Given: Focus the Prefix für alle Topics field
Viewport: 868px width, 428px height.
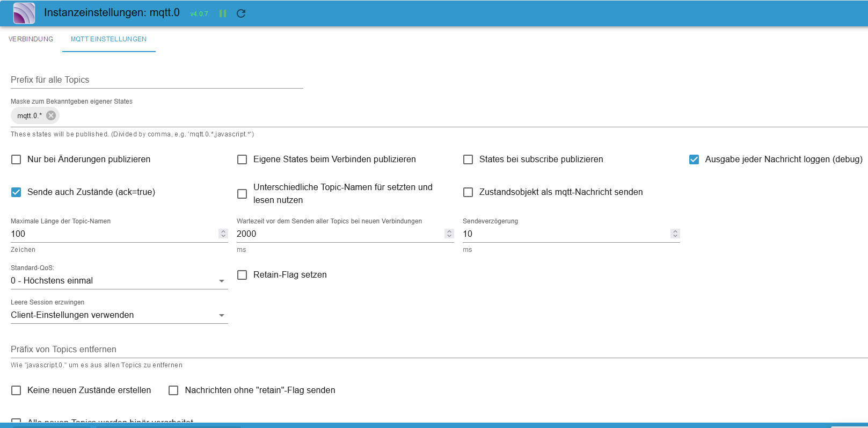Looking at the screenshot, I should click(x=157, y=80).
